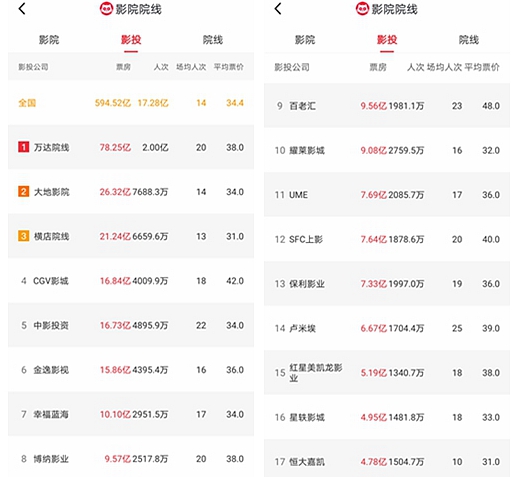Open the 恒大嘉凯 row ranked 17
This screenshot has width=521, height=477.
coord(387,459)
